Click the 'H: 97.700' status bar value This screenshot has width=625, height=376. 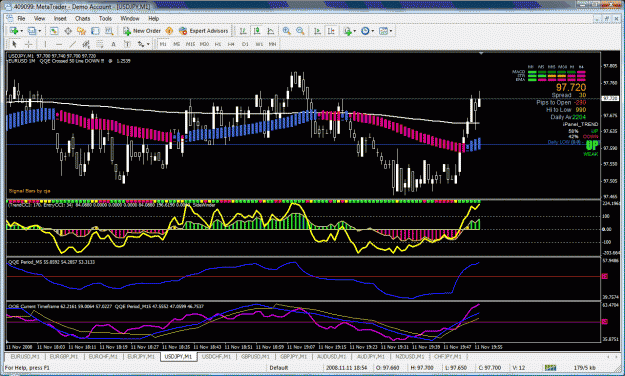[422, 367]
